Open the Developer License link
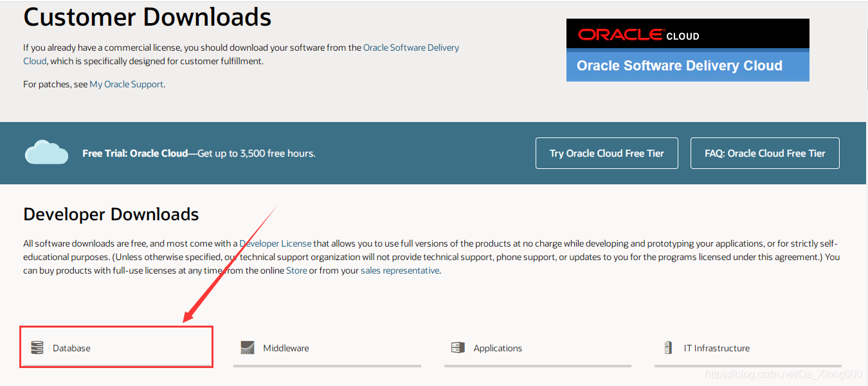This screenshot has width=868, height=386. [x=275, y=243]
